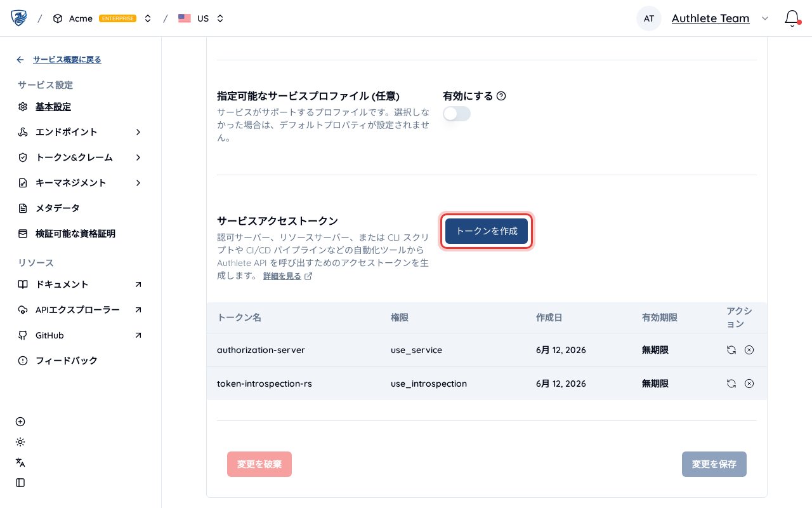This screenshot has width=812, height=508.
Task: Select 基本設定 in the sidebar
Action: click(x=53, y=107)
